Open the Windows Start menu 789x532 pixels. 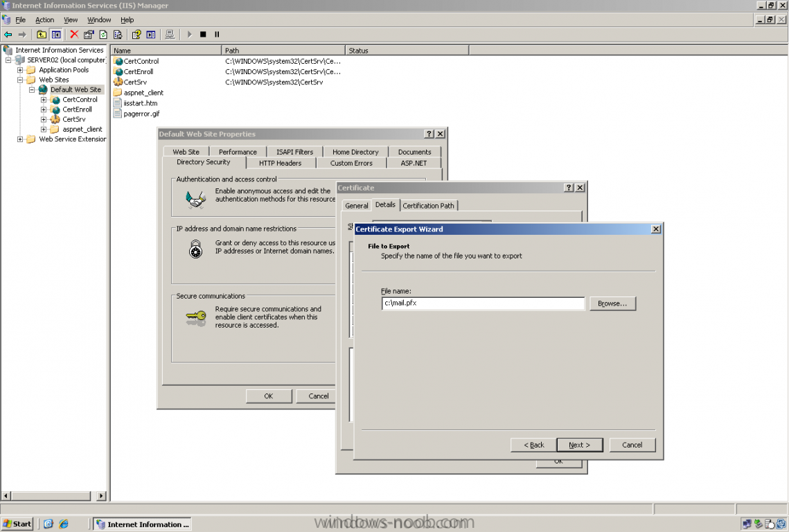point(17,524)
